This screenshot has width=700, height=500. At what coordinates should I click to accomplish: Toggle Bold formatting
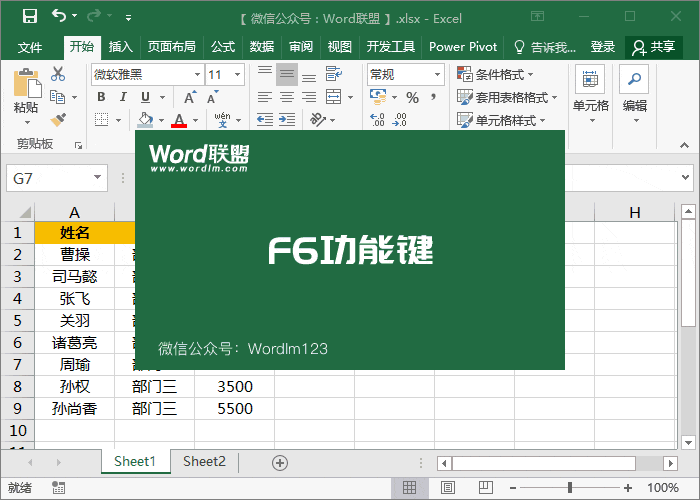(101, 97)
